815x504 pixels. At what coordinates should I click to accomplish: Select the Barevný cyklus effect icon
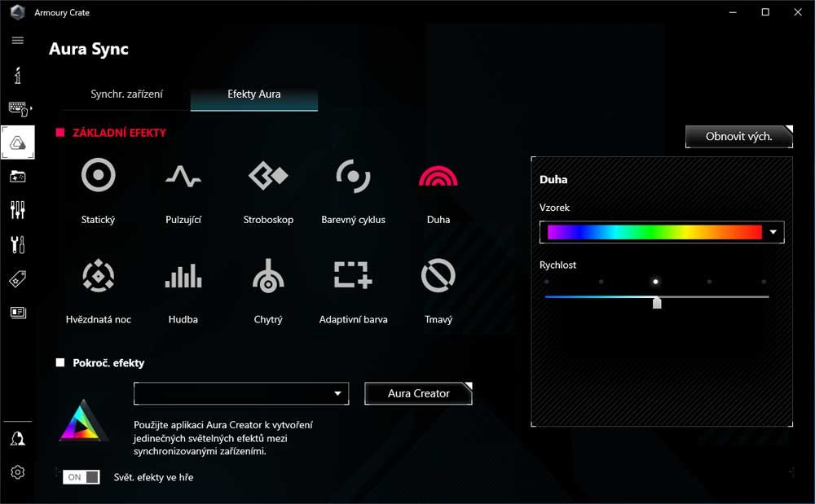pyautogui.click(x=353, y=176)
